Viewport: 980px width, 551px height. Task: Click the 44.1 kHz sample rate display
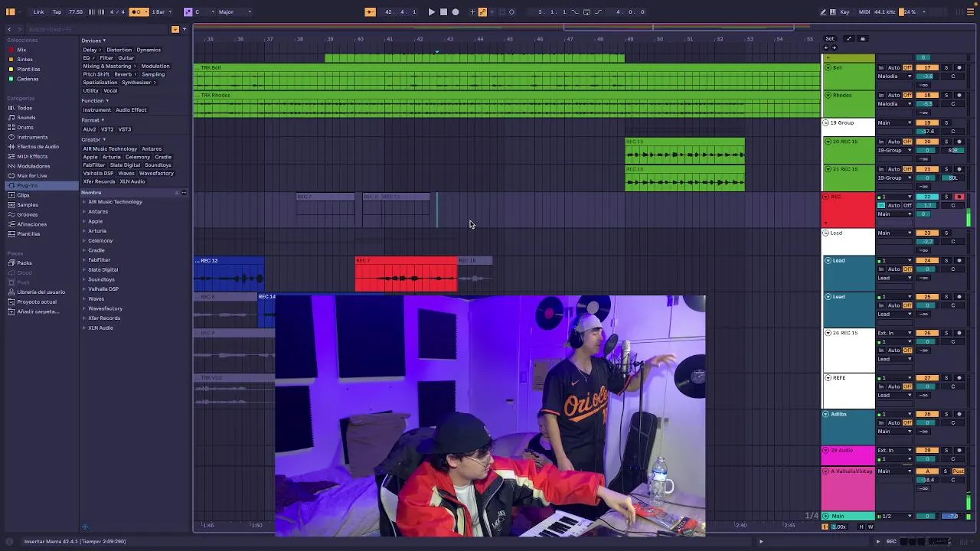click(885, 11)
